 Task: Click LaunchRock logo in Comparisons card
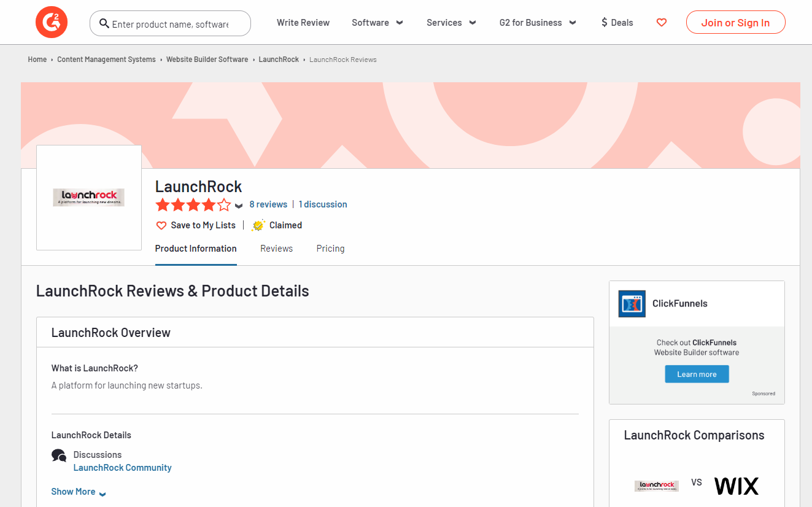[x=657, y=486]
